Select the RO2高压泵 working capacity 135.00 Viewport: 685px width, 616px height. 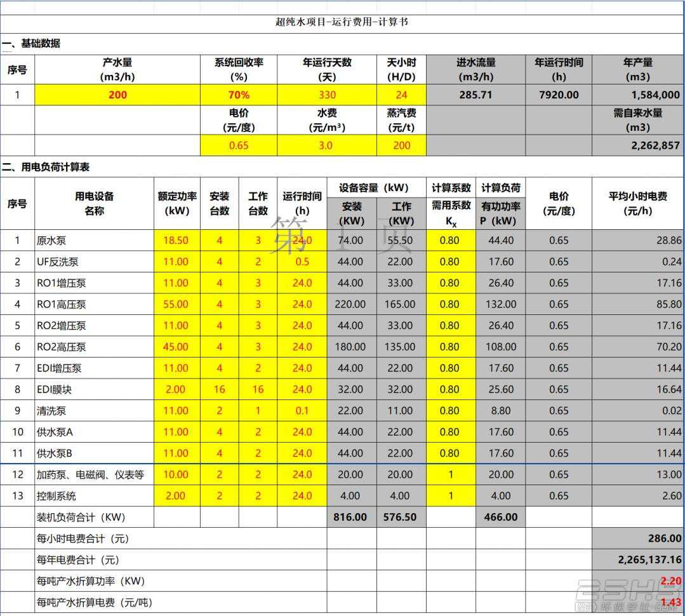(401, 347)
